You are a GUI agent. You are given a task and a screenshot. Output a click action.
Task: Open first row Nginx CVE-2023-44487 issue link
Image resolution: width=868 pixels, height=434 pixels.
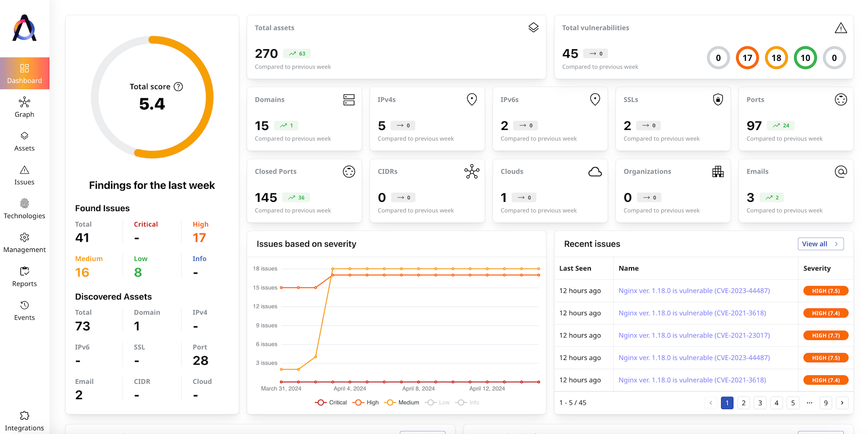[694, 291]
